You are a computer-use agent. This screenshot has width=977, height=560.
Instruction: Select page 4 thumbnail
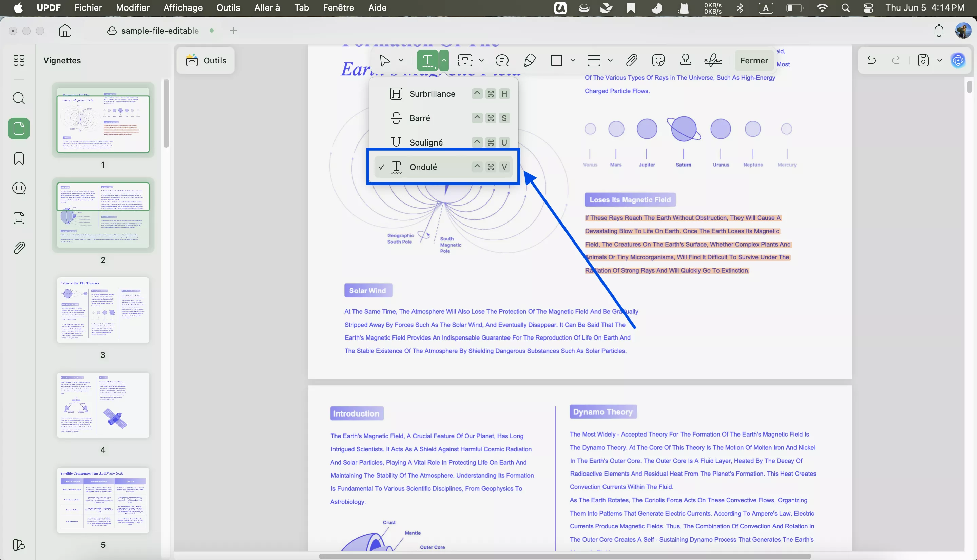(103, 405)
